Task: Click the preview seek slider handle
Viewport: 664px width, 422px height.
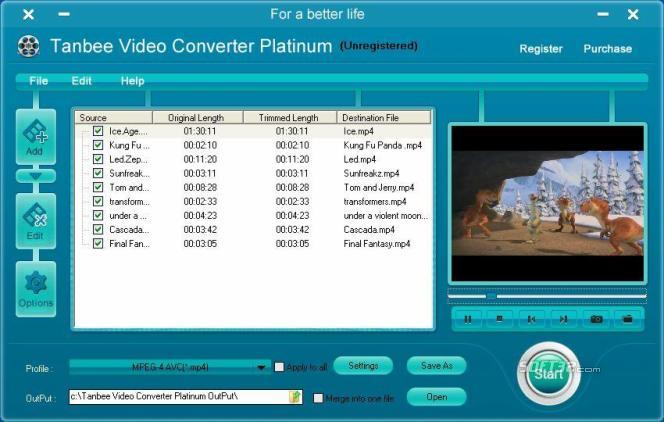Action: click(491, 296)
